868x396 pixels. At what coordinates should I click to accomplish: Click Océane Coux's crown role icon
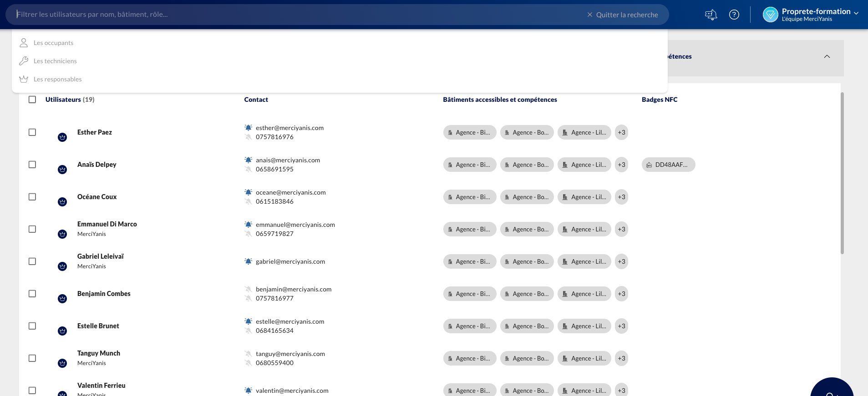(x=62, y=202)
